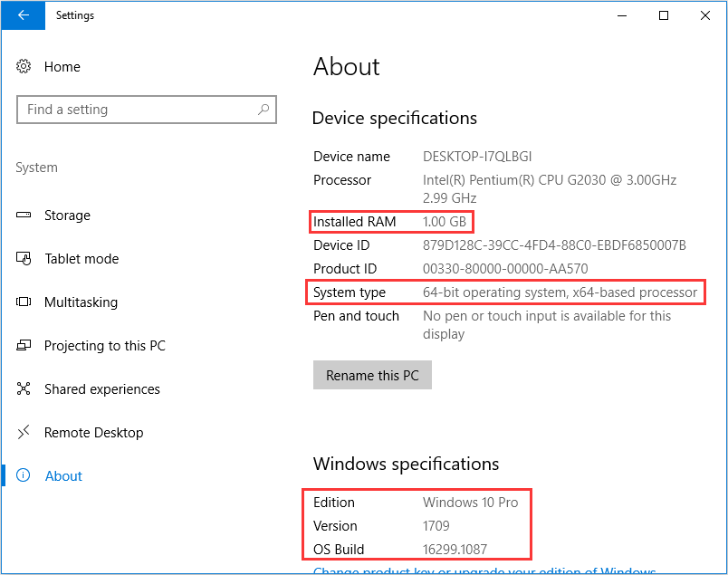Screen dimensions: 728x575
Task: Click System type value 64-bit operating system
Action: pyautogui.click(x=560, y=292)
